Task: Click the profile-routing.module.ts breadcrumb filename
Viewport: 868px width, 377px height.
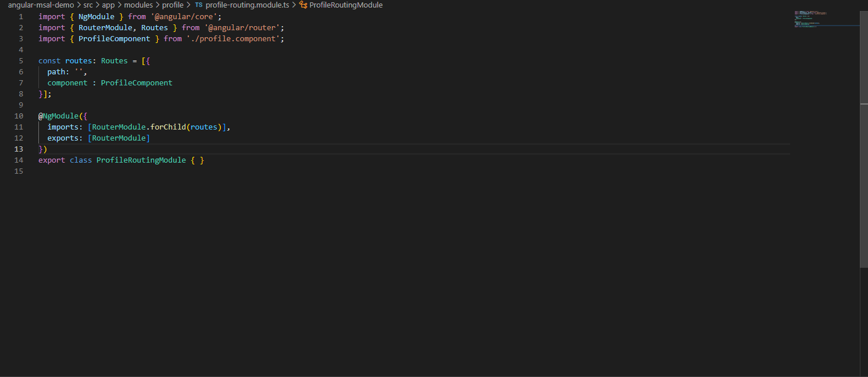Action: pos(247,5)
